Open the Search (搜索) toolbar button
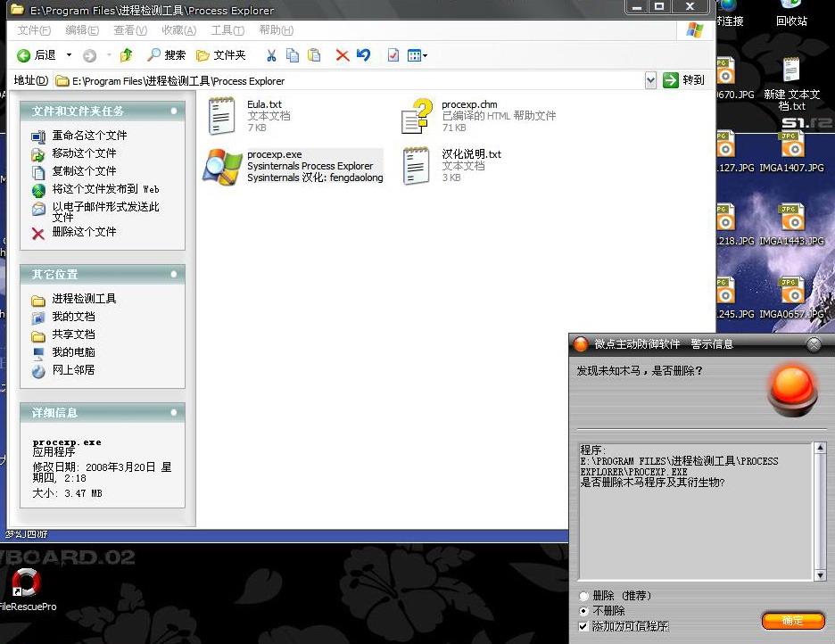The width and height of the screenshot is (835, 644). 167,54
